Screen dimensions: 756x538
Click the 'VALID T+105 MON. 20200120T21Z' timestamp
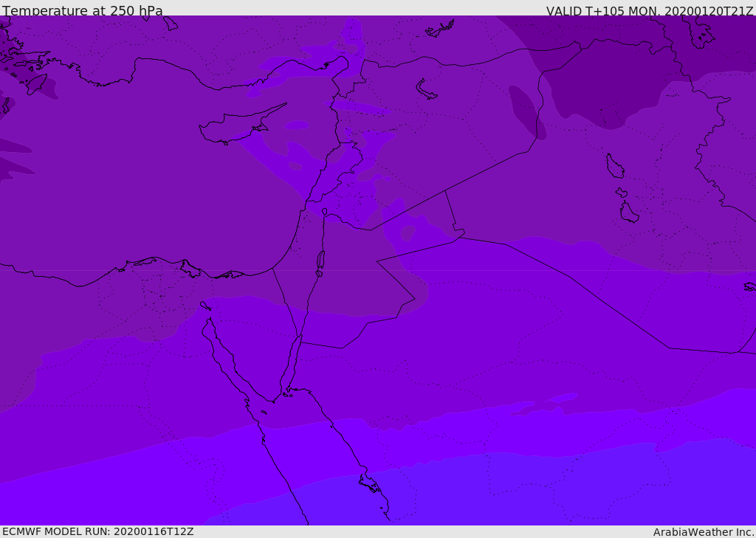click(x=650, y=10)
